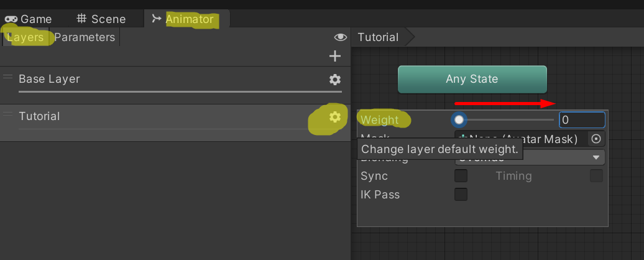This screenshot has height=260, width=644.
Task: Toggle the eye icon in Layers panel
Action: point(340,37)
